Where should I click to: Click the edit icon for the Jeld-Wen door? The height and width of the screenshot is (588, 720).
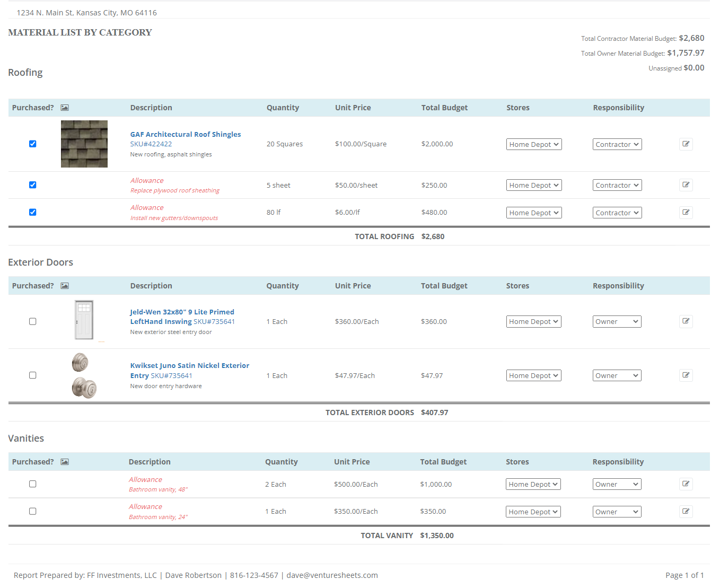(x=686, y=321)
